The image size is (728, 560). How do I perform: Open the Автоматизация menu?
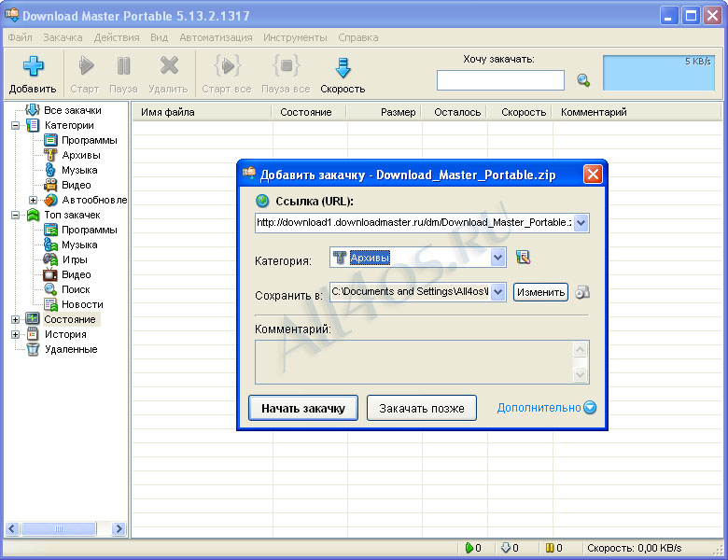tap(216, 37)
